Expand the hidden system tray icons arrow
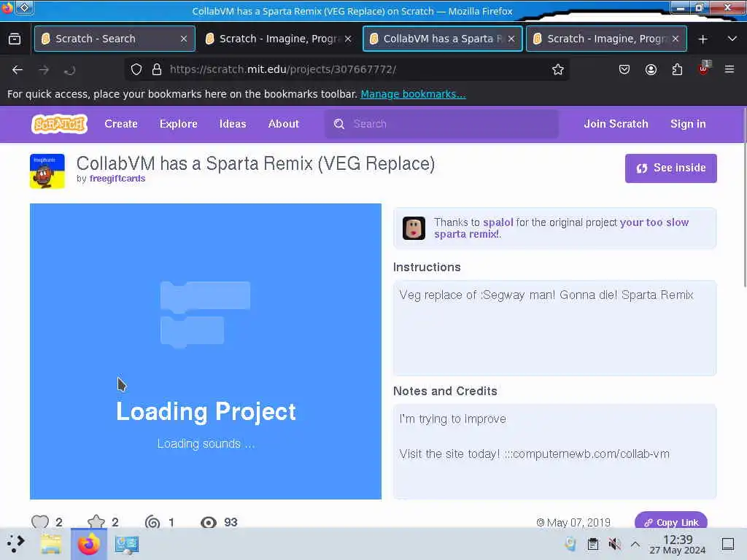The height and width of the screenshot is (560, 747). click(635, 544)
